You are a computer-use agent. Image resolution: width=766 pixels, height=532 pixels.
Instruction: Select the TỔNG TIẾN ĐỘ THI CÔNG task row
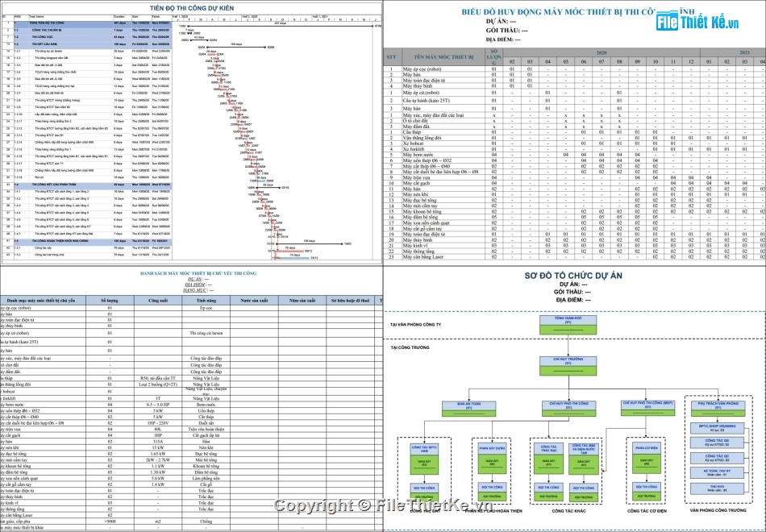[86, 23]
